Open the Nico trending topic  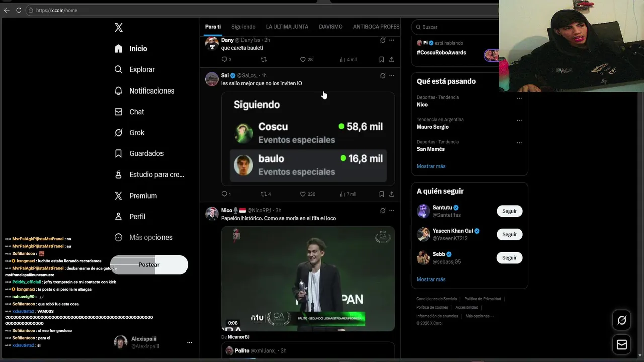click(x=422, y=105)
